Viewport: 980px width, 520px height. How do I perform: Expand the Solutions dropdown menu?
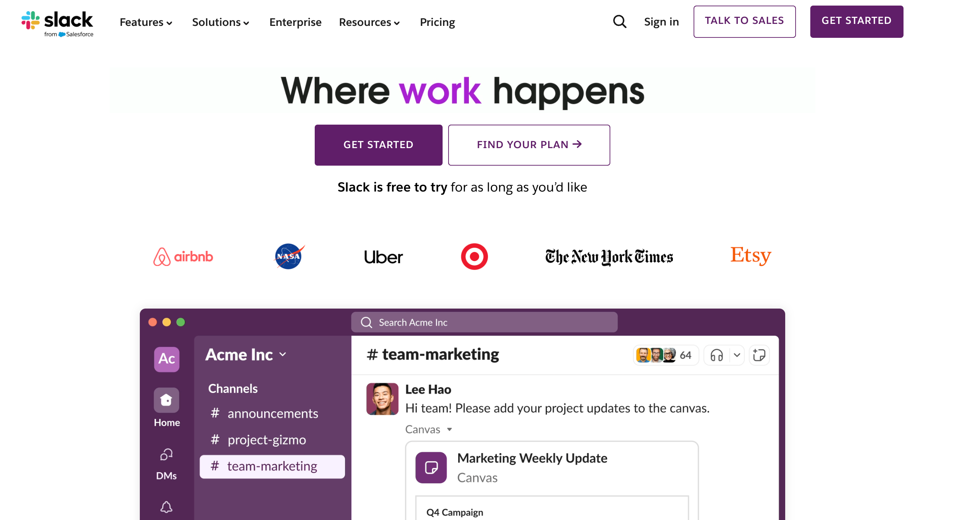[x=220, y=22]
